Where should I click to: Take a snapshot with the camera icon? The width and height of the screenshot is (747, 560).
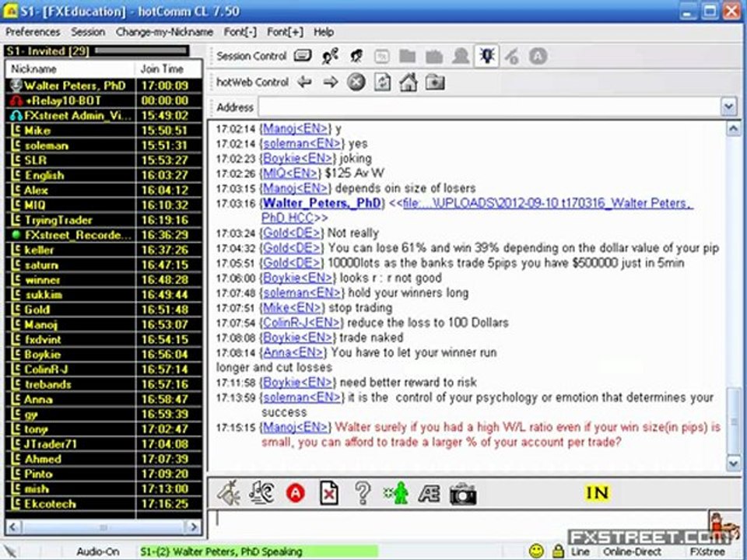(x=463, y=494)
